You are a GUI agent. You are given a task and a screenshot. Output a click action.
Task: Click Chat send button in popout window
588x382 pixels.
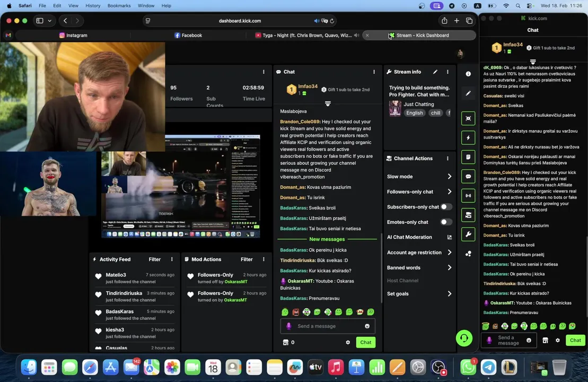[x=575, y=340]
